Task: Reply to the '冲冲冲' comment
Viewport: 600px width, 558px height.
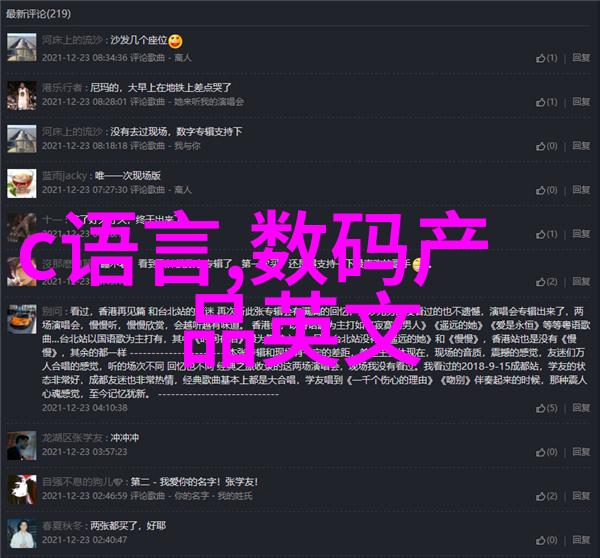Action: [581, 452]
